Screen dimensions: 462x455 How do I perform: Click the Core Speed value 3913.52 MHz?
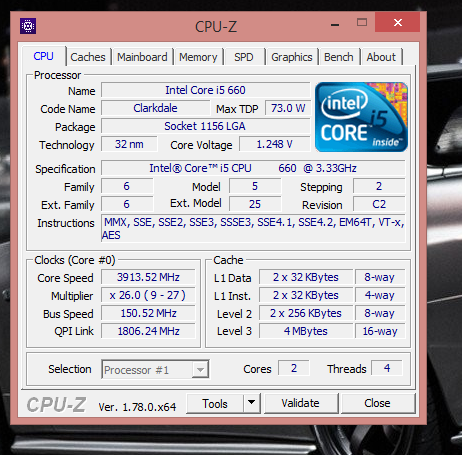click(x=148, y=277)
